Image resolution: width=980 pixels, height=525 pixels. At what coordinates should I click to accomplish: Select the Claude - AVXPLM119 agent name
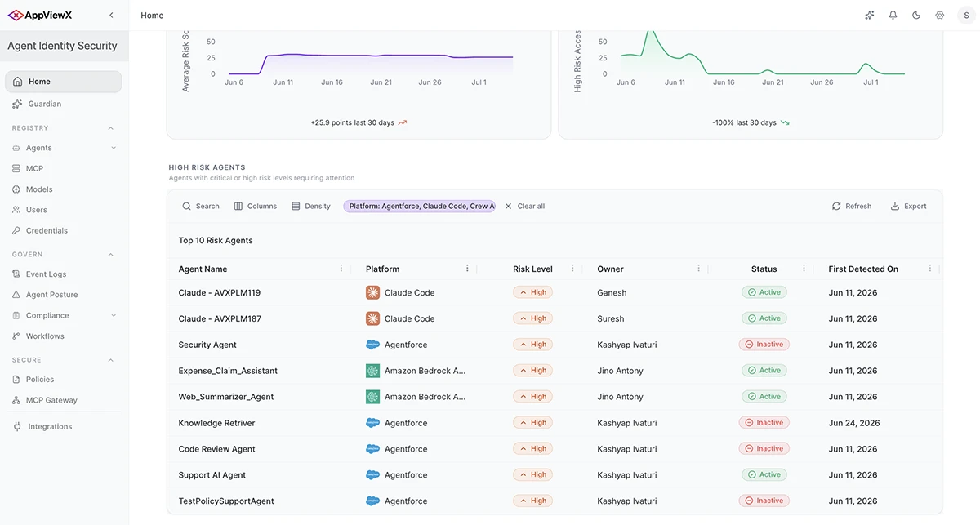click(x=220, y=292)
